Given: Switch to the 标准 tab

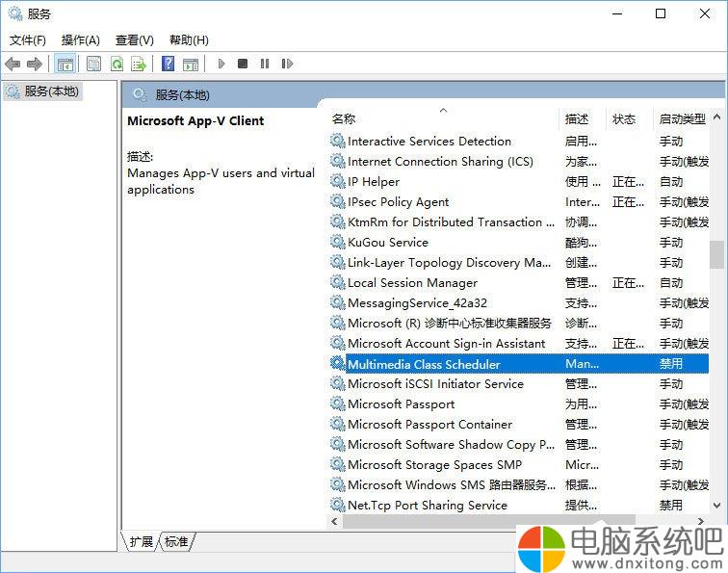Looking at the screenshot, I should click(x=176, y=542).
